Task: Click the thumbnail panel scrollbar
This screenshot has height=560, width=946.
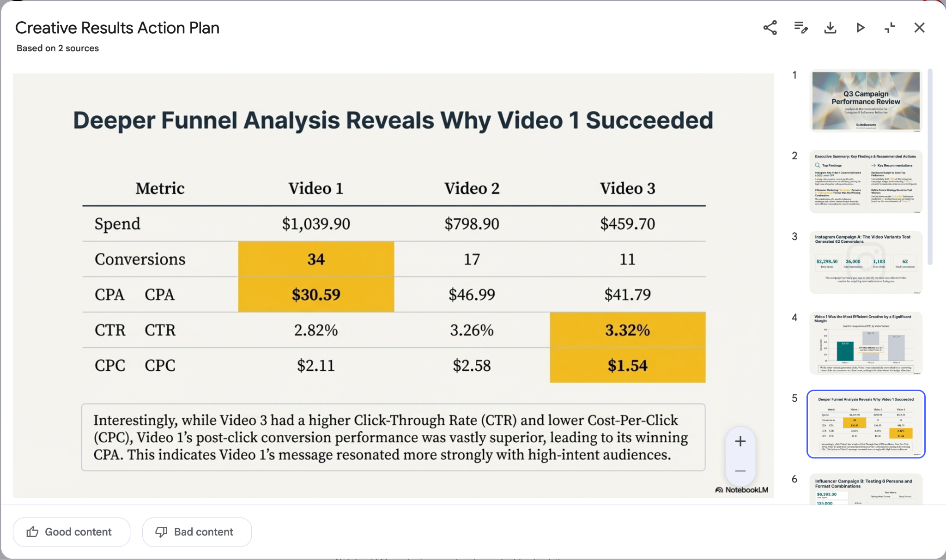Action: pos(930,167)
